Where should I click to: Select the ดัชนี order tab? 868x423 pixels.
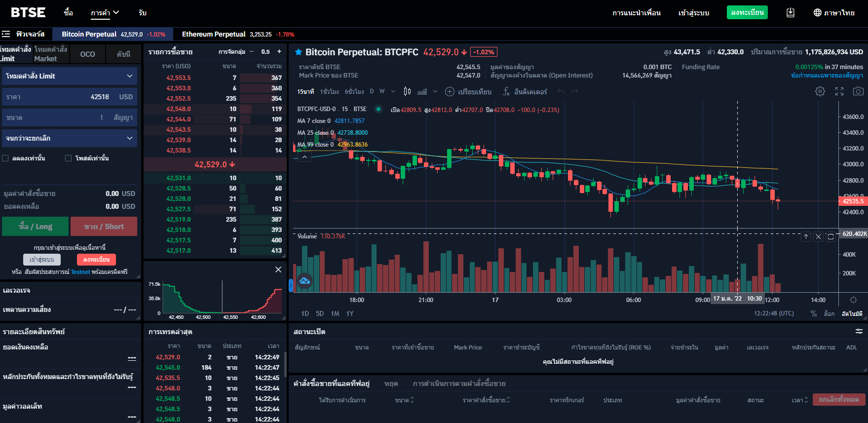click(x=123, y=54)
